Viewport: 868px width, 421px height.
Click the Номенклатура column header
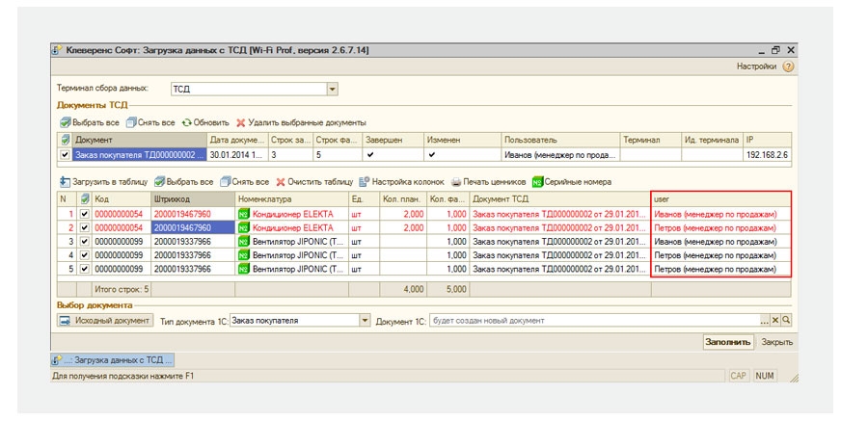point(292,198)
